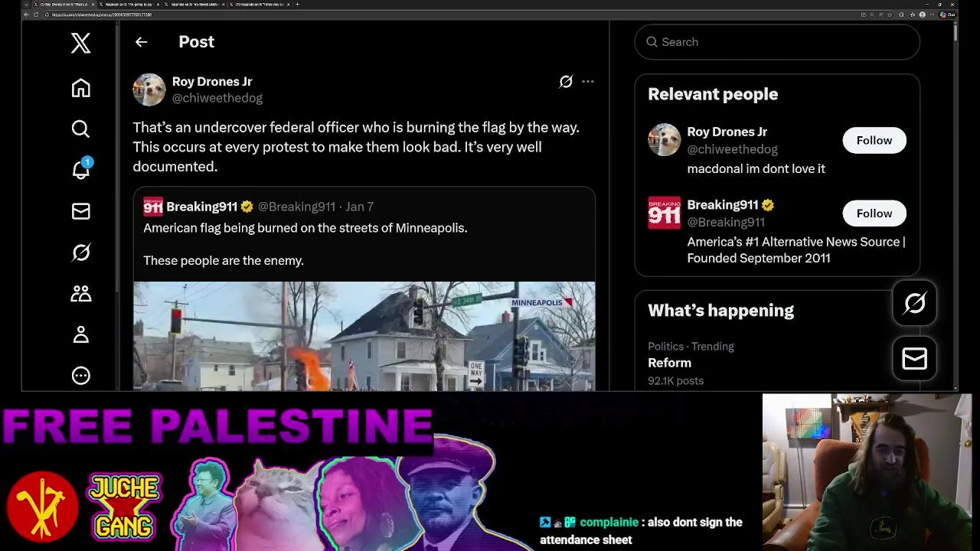Open the More circle menu in the sidebar
The height and width of the screenshot is (551, 980).
click(x=80, y=376)
